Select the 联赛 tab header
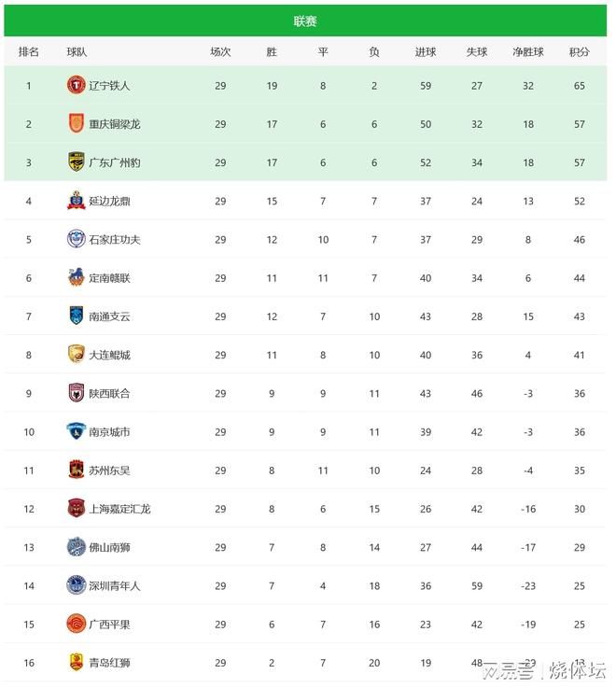Screen dimensions: 616x688 pos(305,21)
